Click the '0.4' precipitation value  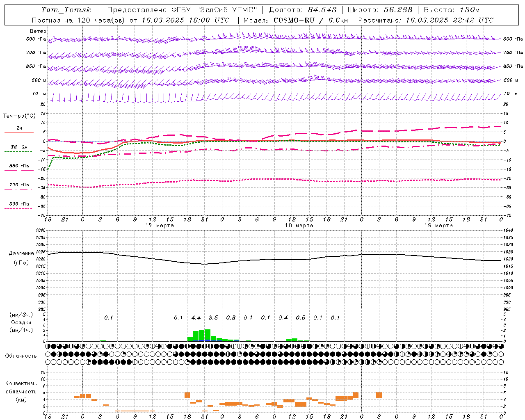(x=283, y=317)
